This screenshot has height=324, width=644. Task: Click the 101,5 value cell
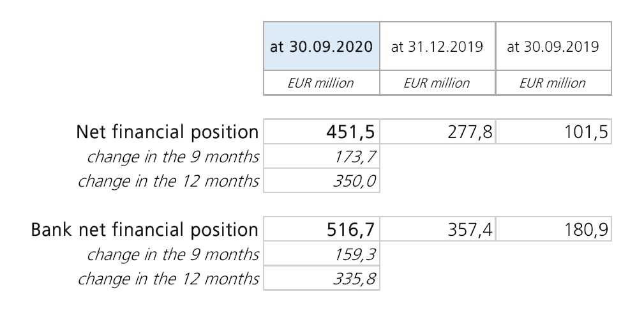553,132
